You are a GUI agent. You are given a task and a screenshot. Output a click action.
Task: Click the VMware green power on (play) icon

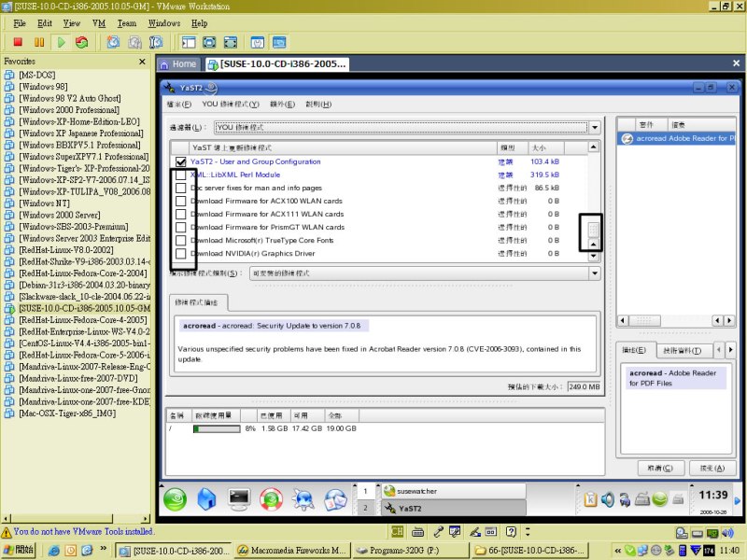pyautogui.click(x=61, y=42)
